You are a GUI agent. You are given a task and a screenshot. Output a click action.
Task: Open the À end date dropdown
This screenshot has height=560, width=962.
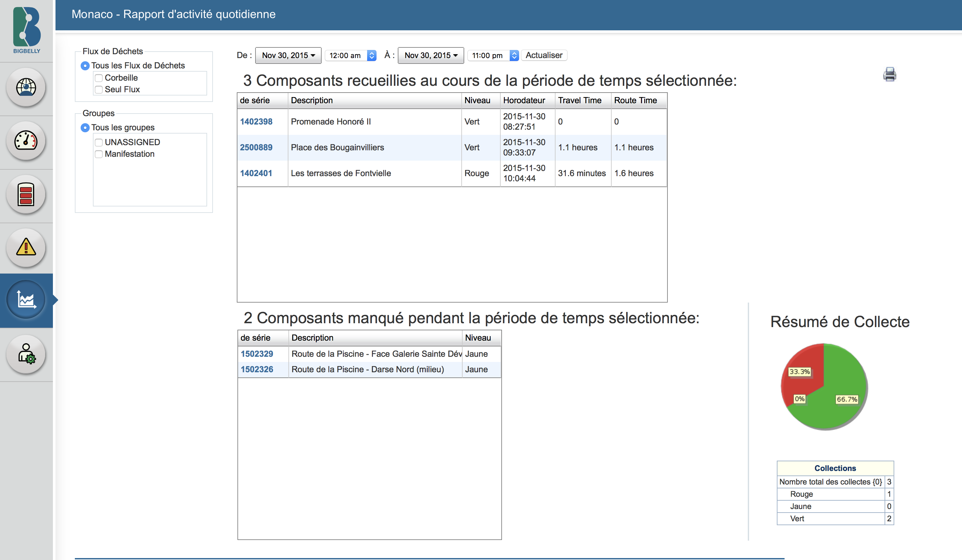coord(431,55)
